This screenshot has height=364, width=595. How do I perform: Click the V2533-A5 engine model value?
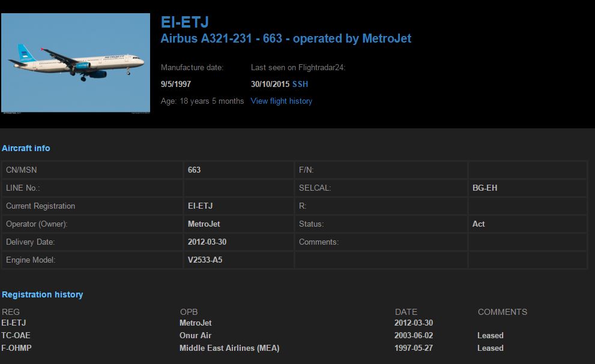coord(205,260)
